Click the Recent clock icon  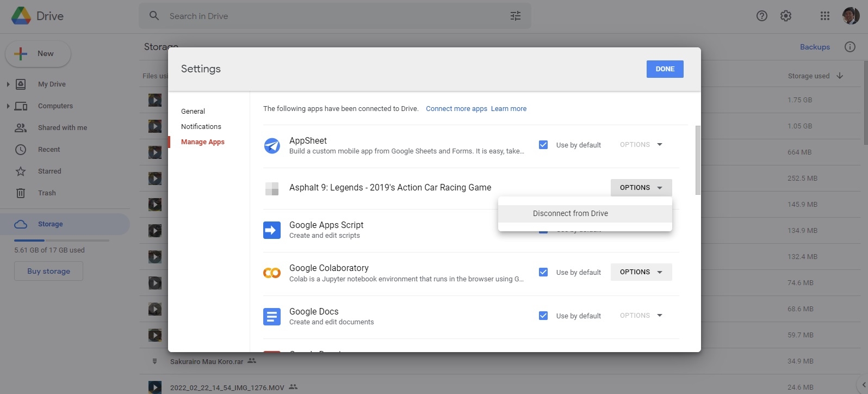[x=21, y=150]
